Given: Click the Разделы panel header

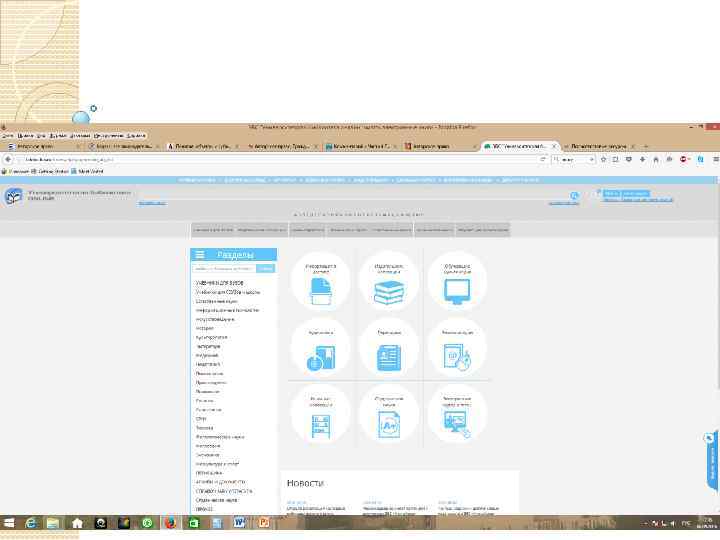Looking at the screenshot, I should [234, 254].
